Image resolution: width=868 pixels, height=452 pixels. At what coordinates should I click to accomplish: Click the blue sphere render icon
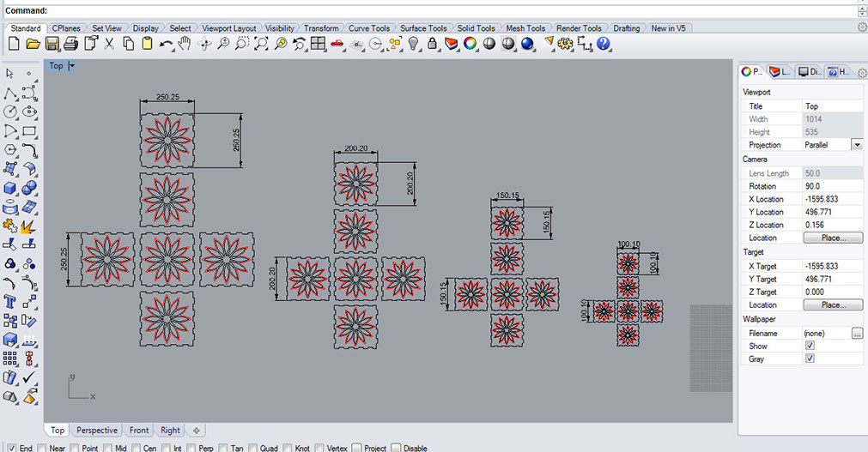(x=527, y=44)
